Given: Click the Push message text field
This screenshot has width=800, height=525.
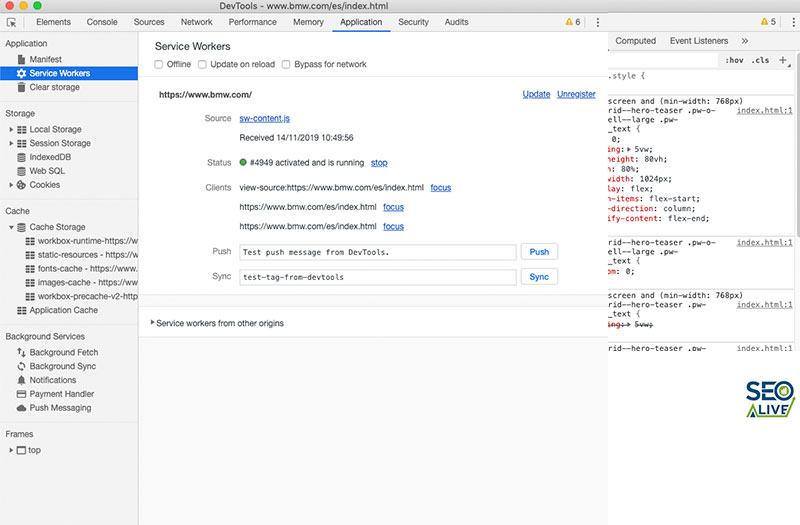Looking at the screenshot, I should [377, 253].
